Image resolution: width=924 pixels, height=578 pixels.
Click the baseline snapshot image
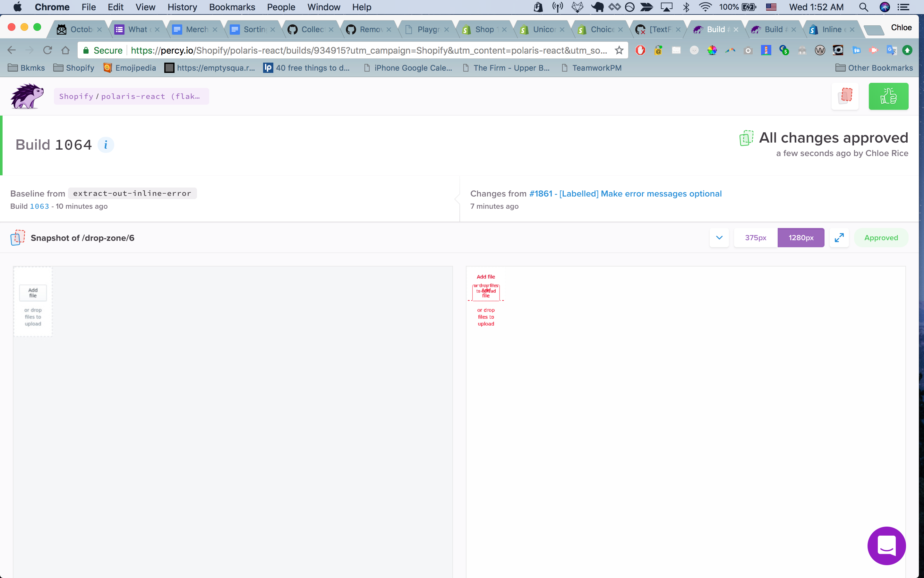(x=233, y=422)
